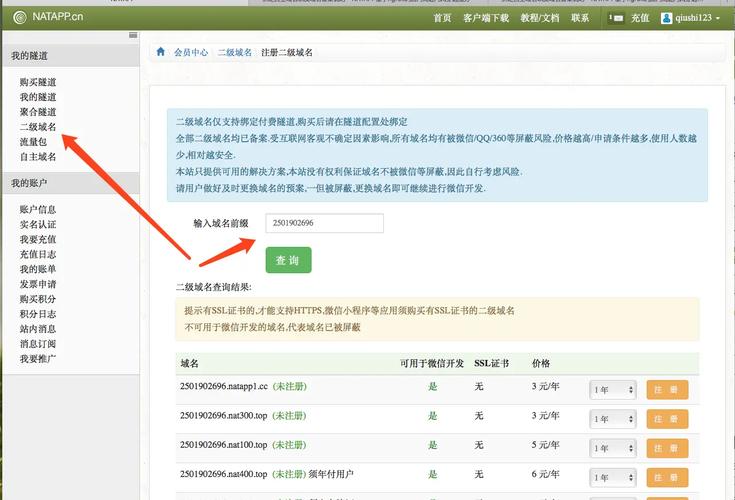Click 会员中心 breadcrumb link
This screenshot has width=735, height=500.
191,52
